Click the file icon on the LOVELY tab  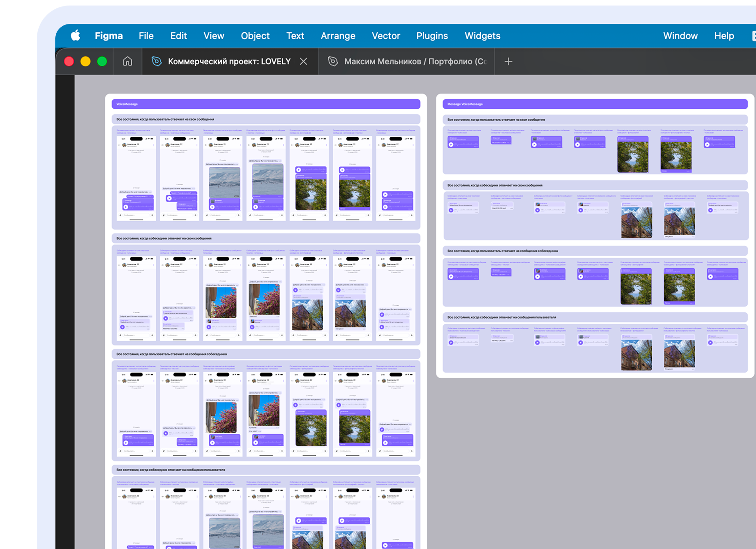(157, 61)
